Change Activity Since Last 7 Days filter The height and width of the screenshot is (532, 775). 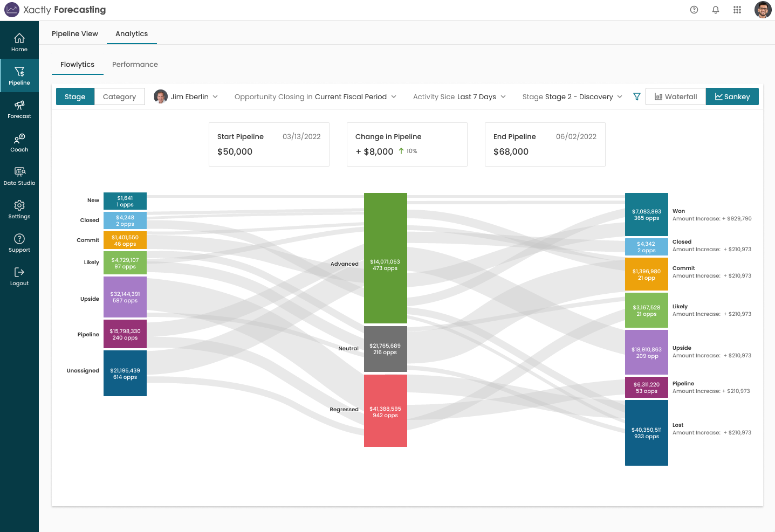[x=459, y=96]
